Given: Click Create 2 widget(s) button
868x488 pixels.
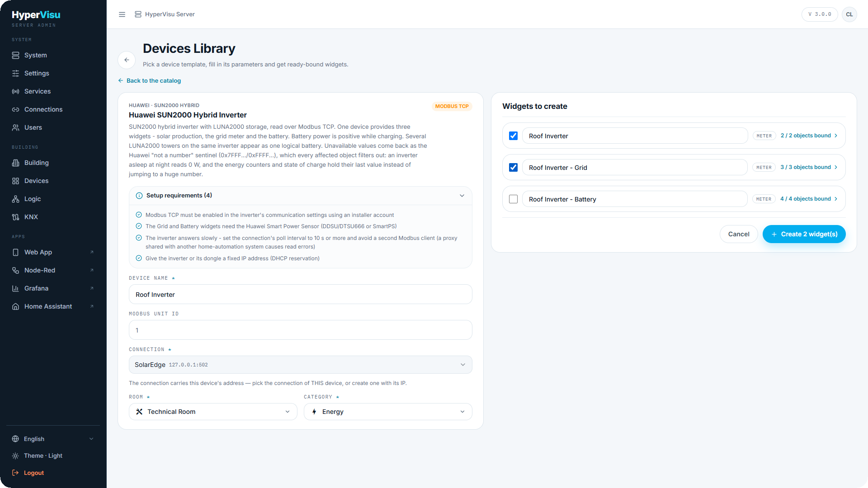Looking at the screenshot, I should 804,234.
